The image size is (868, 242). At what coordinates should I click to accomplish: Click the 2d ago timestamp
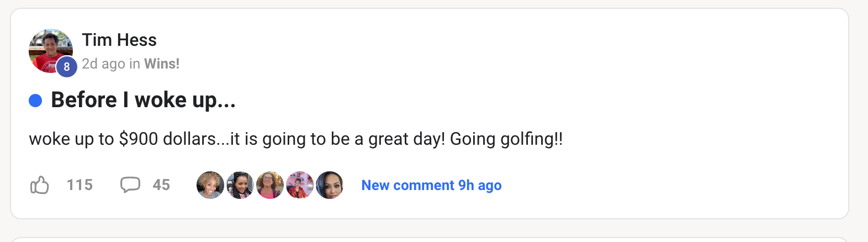[x=103, y=64]
